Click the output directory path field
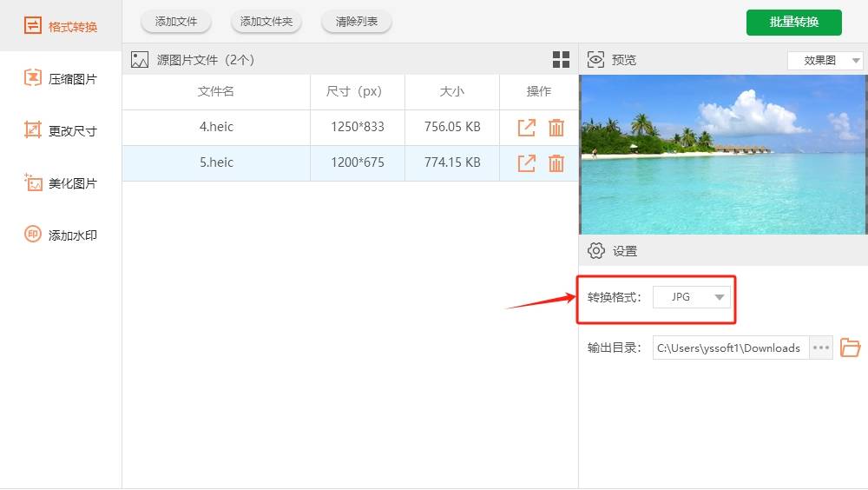Viewport: 868px width, 490px height. pyautogui.click(x=731, y=348)
